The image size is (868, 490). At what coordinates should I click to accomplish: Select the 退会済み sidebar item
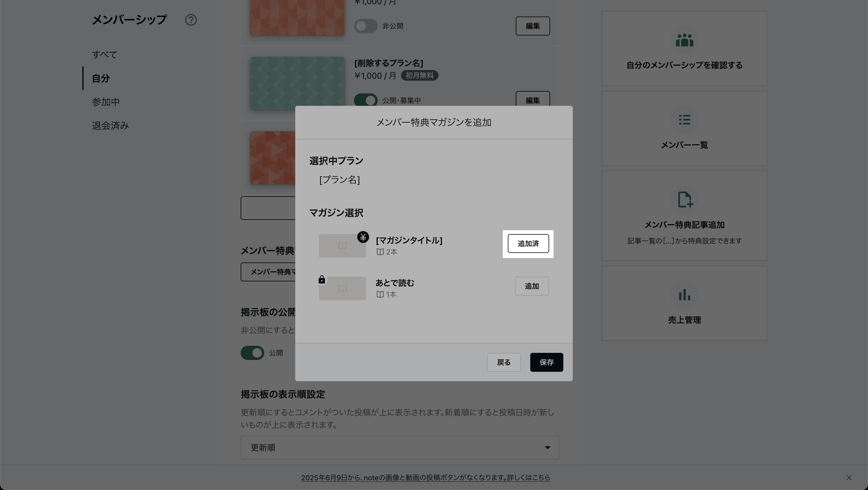110,125
